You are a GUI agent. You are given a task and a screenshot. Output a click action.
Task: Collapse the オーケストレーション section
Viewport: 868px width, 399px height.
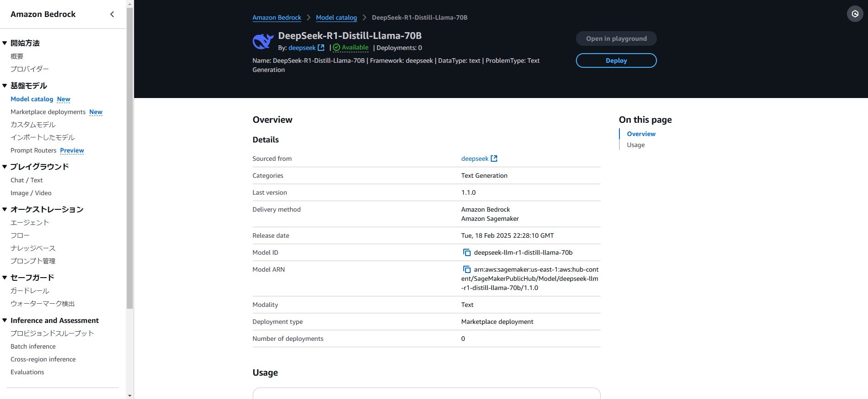(5, 209)
